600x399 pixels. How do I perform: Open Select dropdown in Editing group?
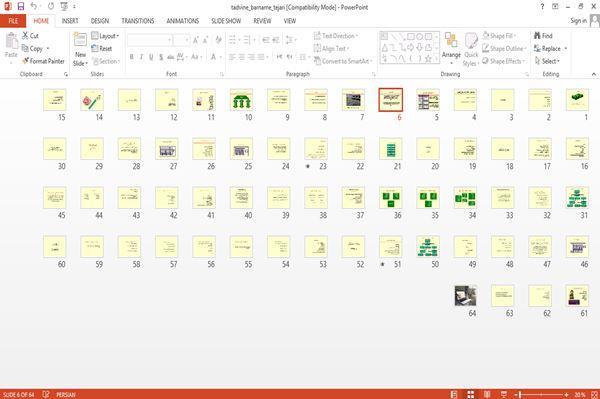[x=547, y=61]
